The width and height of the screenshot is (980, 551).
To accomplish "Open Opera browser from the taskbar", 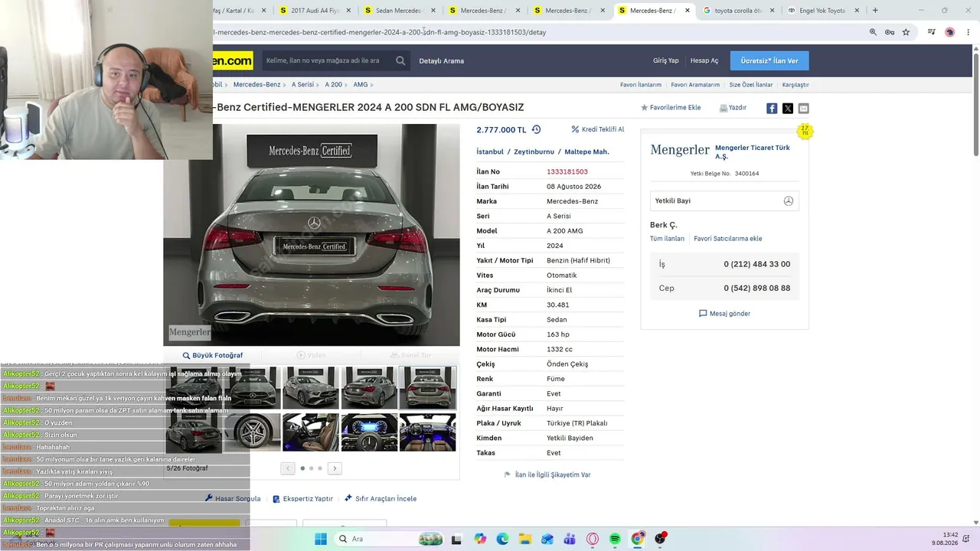I will click(x=593, y=539).
